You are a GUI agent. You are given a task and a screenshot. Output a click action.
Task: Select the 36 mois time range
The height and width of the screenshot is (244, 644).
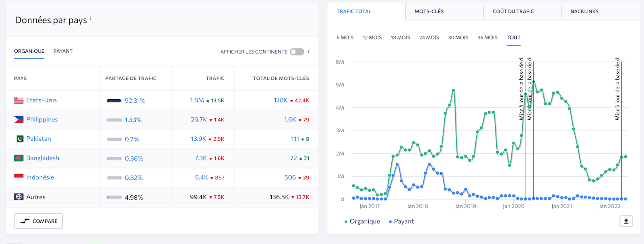coord(487,38)
